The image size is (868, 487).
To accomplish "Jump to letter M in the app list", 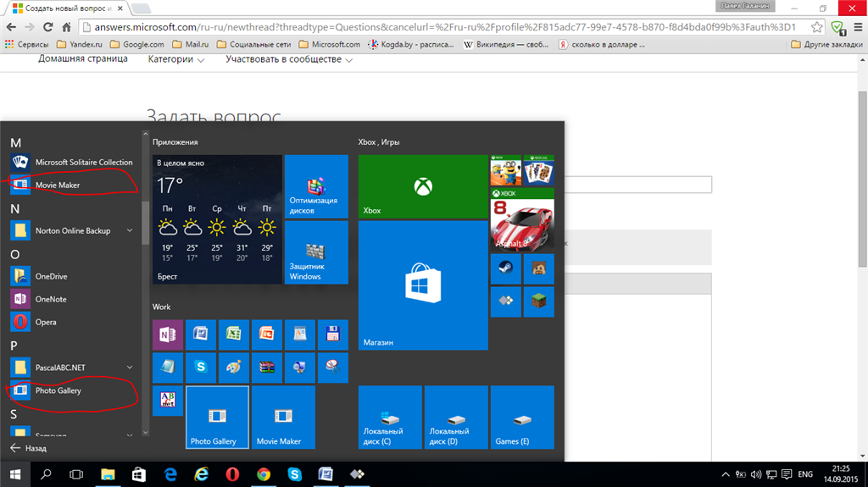I will 15,143.
